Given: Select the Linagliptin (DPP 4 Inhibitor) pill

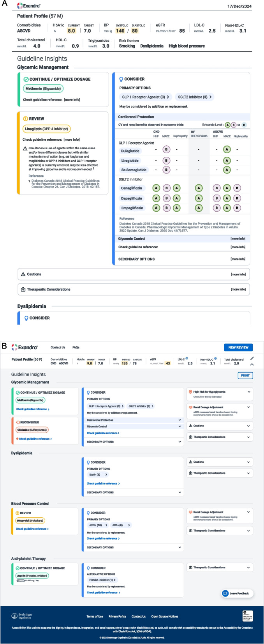Looking at the screenshot, I should (x=46, y=129).
